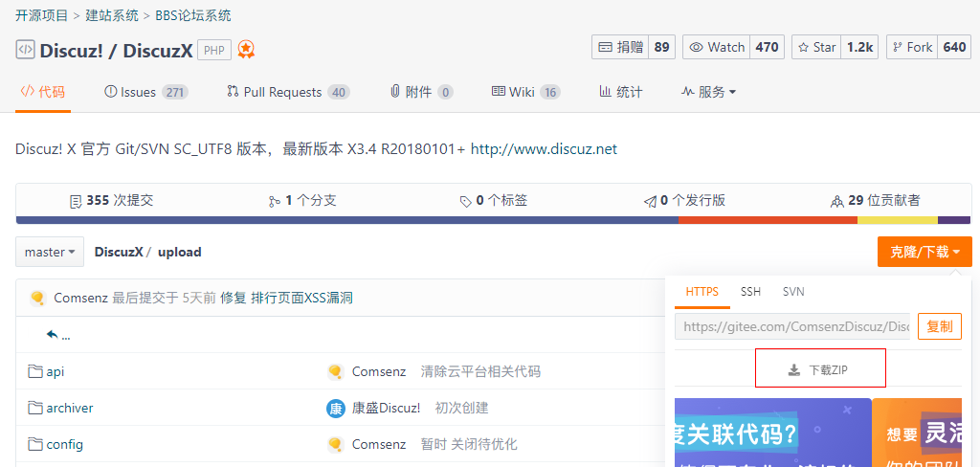This screenshot has width=980, height=467.
Task: Select the SVN clone tab
Action: [793, 291]
